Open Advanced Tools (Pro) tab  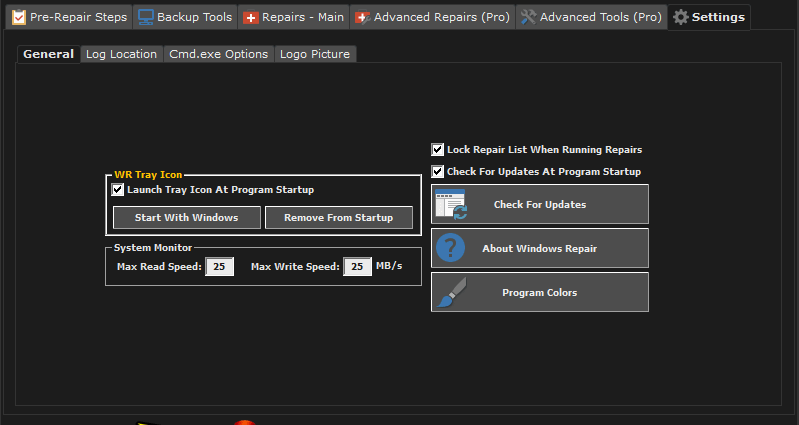pos(592,17)
